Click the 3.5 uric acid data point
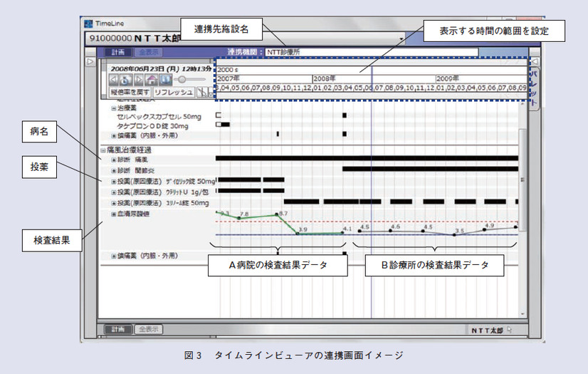This screenshot has height=374, width=588. [x=454, y=235]
